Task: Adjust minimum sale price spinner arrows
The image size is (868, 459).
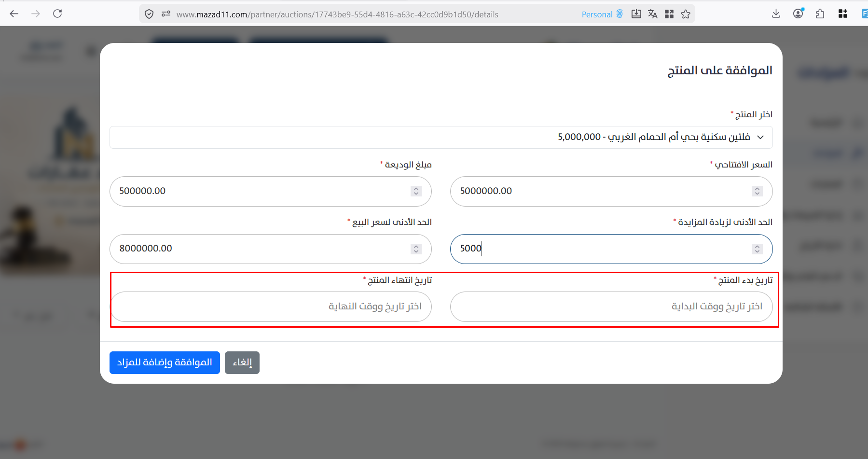Action: point(416,249)
